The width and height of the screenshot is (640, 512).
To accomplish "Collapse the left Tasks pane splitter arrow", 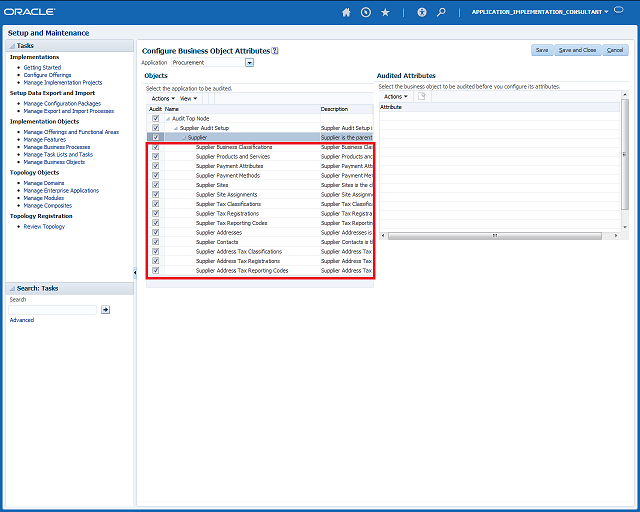I will 135,272.
